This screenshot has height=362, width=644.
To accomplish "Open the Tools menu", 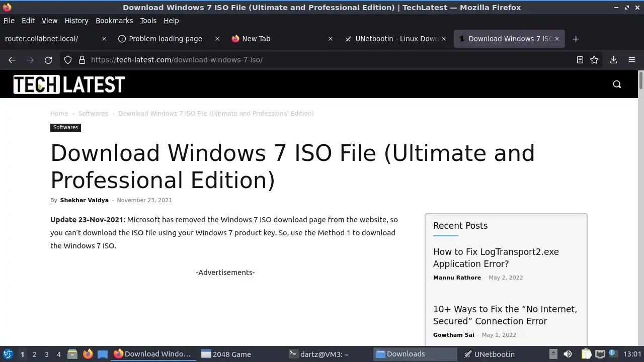I will coord(148,21).
